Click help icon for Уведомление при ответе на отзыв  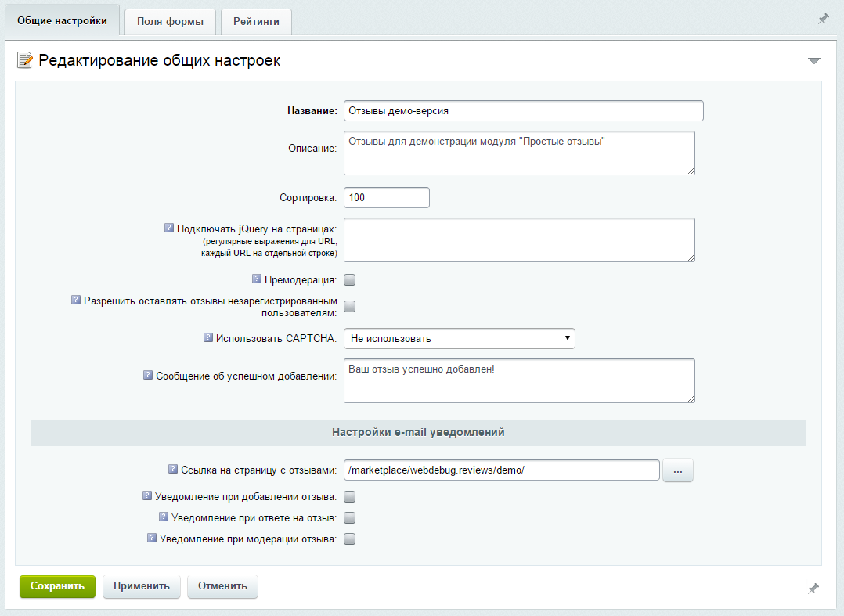tap(164, 517)
